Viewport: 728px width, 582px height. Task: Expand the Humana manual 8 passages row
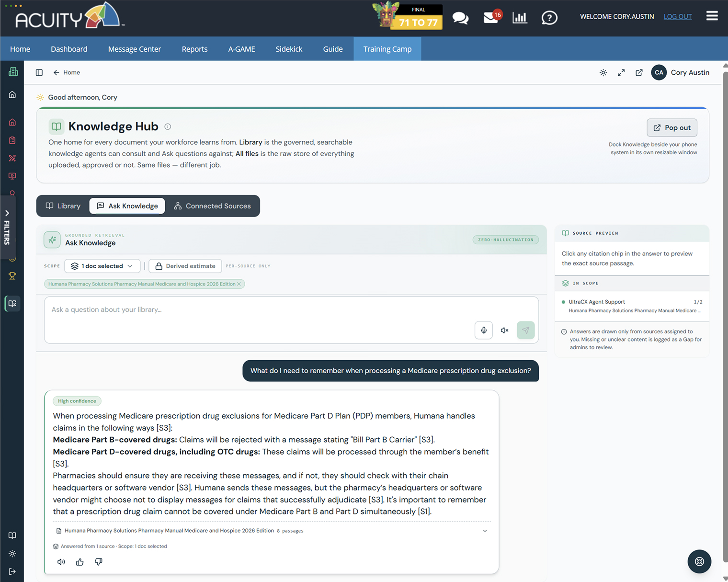click(x=272, y=531)
